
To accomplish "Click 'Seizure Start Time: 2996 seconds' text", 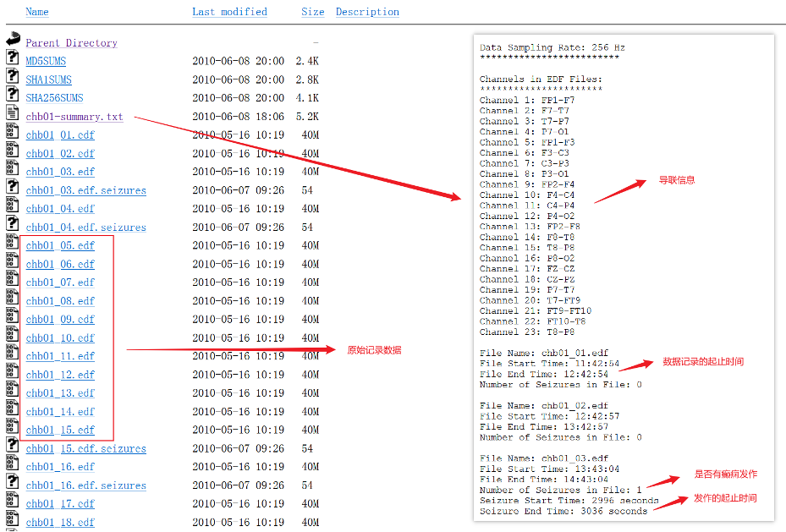I will (x=569, y=501).
